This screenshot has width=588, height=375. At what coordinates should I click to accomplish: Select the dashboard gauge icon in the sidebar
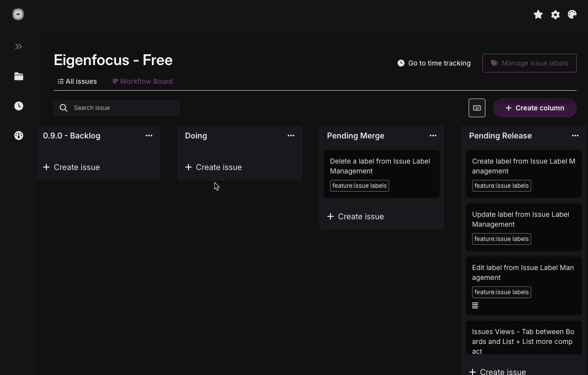tap(18, 135)
